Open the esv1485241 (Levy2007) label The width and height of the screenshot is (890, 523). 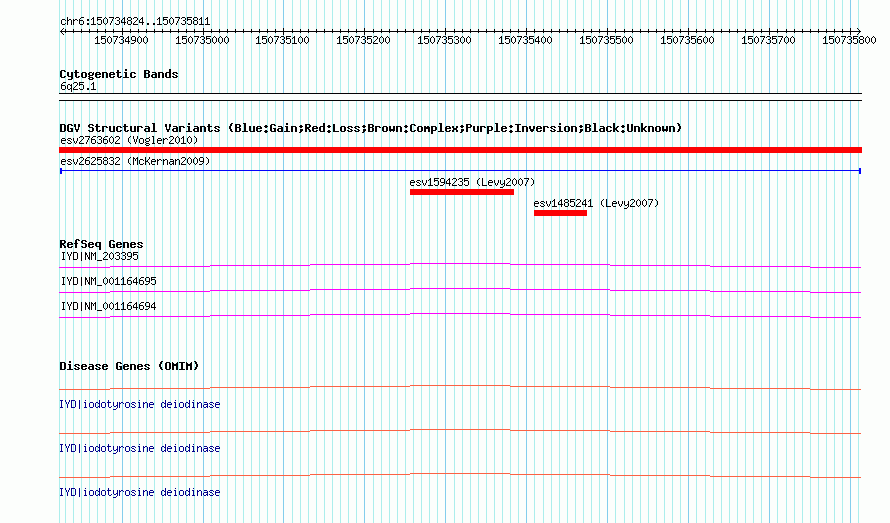coord(596,203)
